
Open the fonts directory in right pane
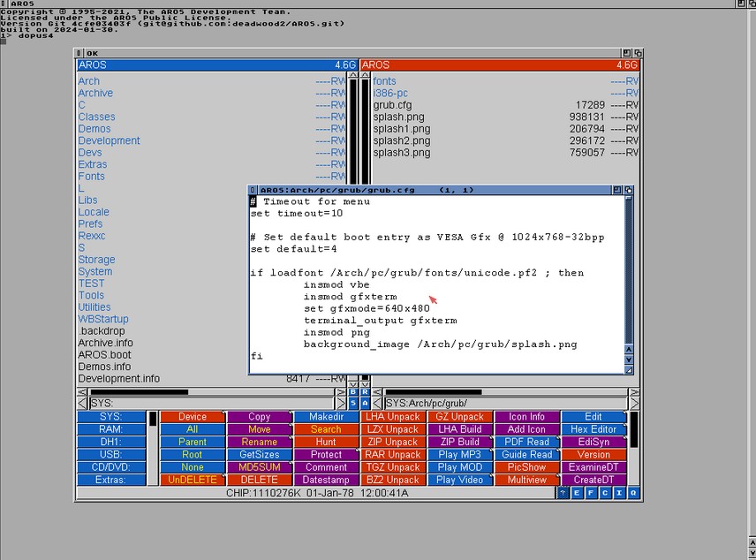(x=384, y=81)
